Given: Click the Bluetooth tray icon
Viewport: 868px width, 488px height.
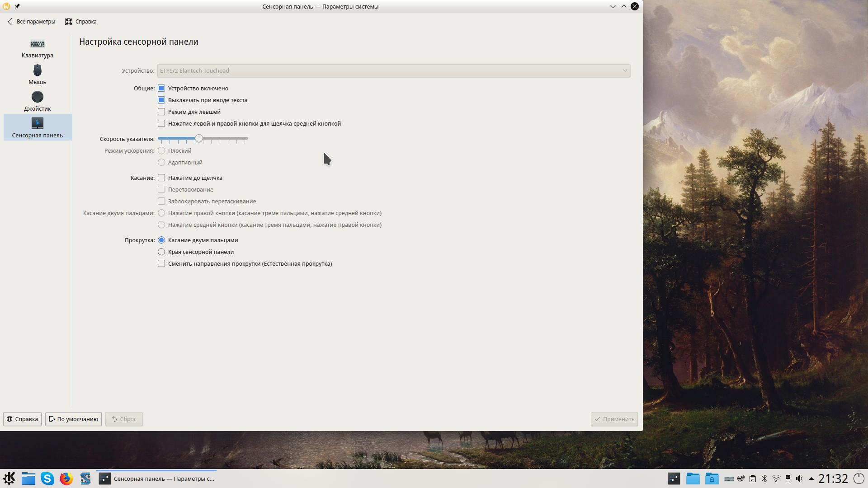Looking at the screenshot, I should pyautogui.click(x=764, y=479).
